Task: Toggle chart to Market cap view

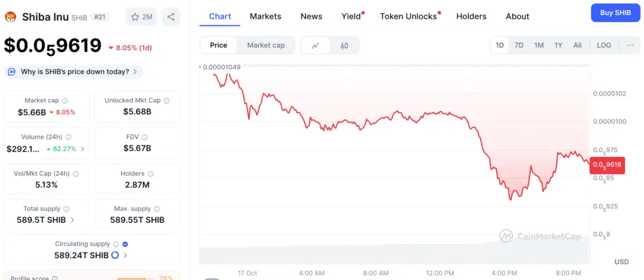Action: 265,45
